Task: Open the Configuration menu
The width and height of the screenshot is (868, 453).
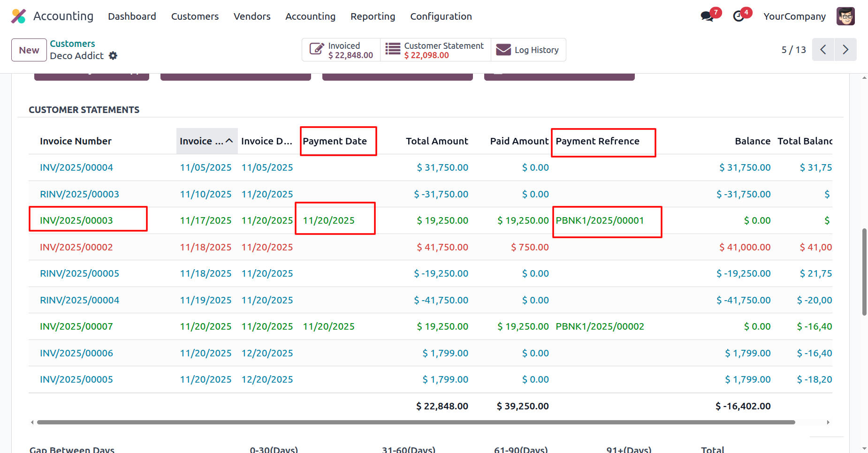Action: (441, 16)
